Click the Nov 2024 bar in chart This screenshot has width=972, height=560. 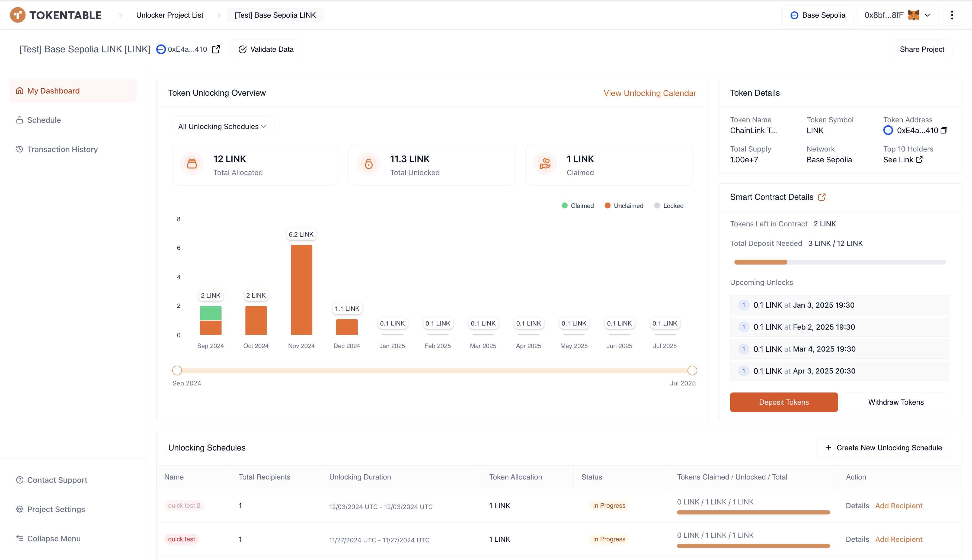click(301, 289)
